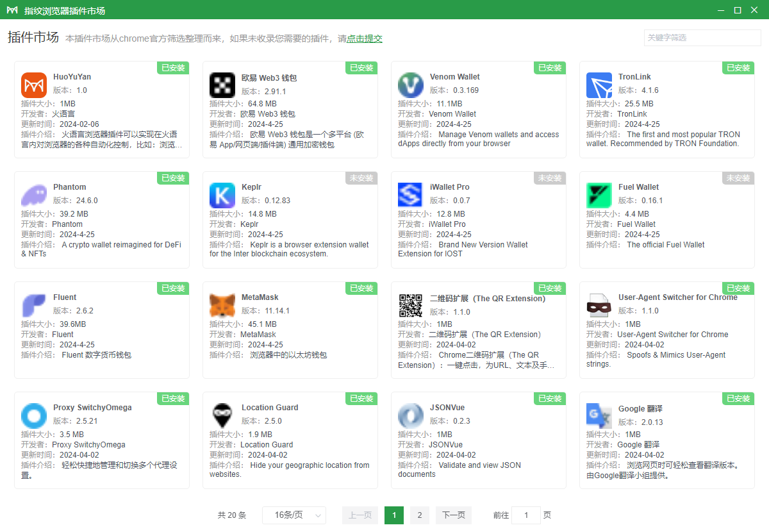Select page 1 in pagination

(x=394, y=515)
